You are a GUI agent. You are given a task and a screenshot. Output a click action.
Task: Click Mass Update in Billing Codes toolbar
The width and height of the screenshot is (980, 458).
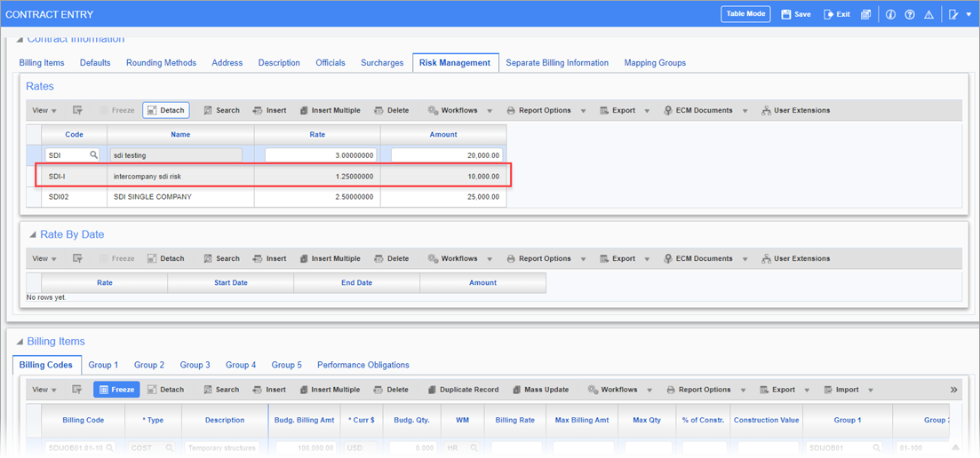pyautogui.click(x=540, y=390)
